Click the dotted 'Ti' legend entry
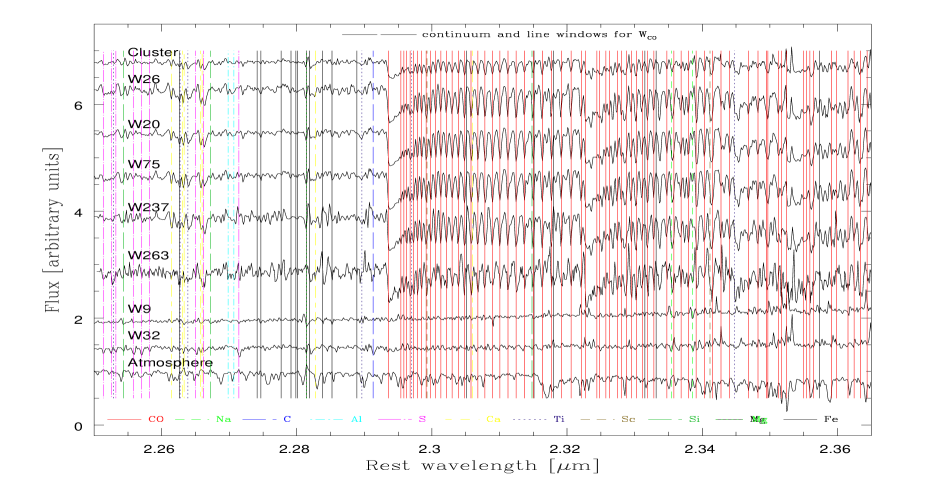Viewport: 926px width, 491px height. click(x=559, y=420)
